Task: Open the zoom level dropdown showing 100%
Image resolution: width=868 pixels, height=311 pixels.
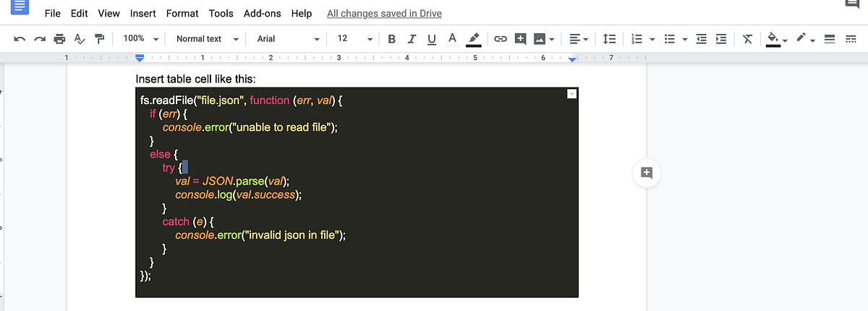Action: pos(140,39)
